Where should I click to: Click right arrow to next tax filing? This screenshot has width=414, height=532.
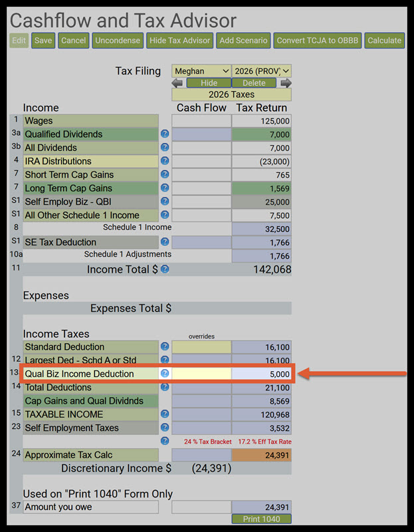click(286, 83)
